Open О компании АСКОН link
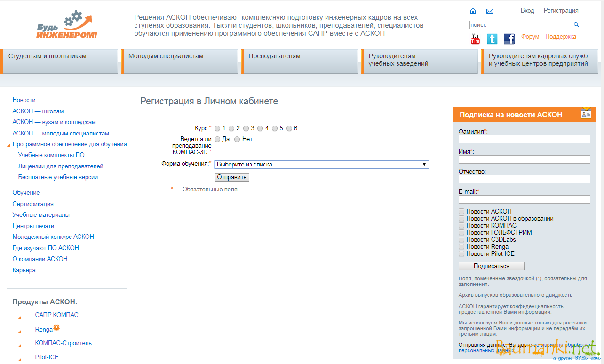Image resolution: width=604 pixels, height=364 pixels. pyautogui.click(x=40, y=259)
